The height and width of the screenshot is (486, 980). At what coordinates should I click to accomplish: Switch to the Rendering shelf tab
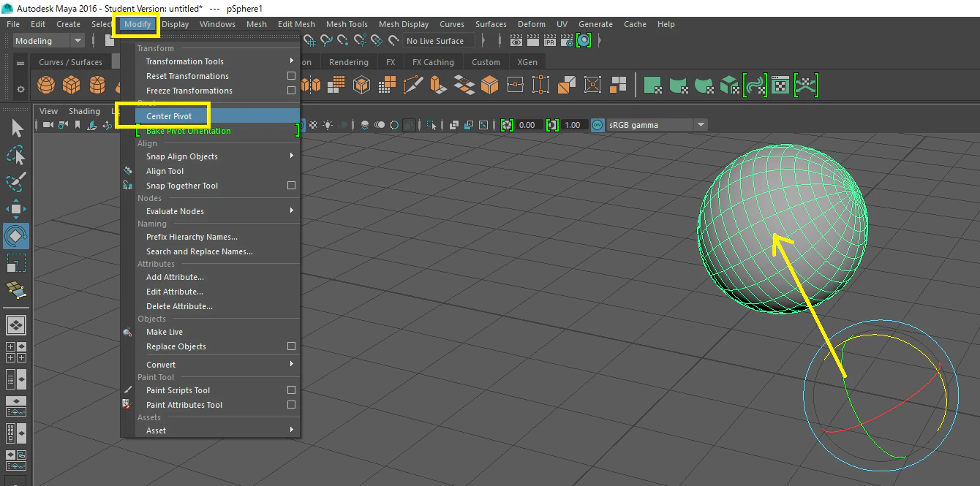pyautogui.click(x=349, y=62)
